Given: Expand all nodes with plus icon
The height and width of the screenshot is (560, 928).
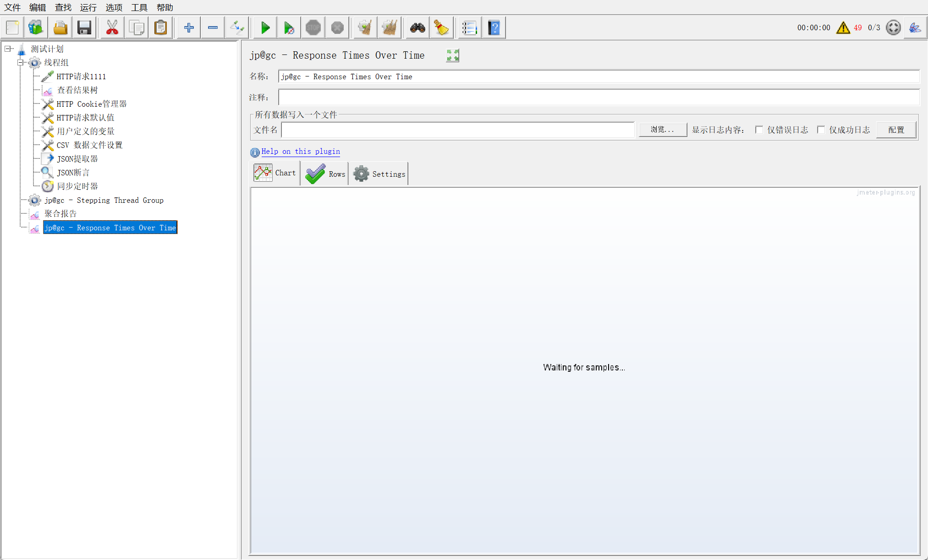Looking at the screenshot, I should click(188, 27).
